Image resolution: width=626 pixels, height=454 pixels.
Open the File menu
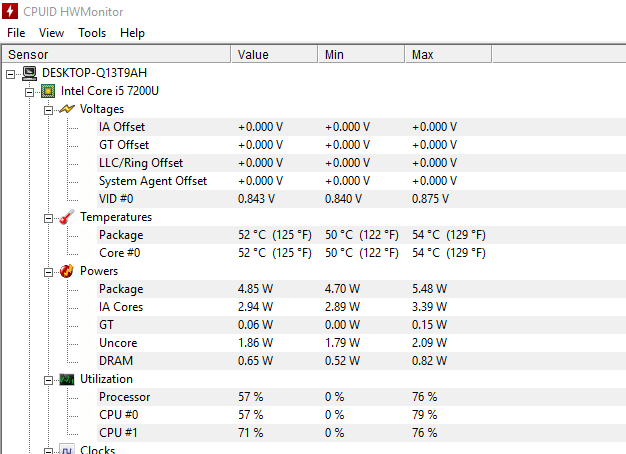point(16,33)
